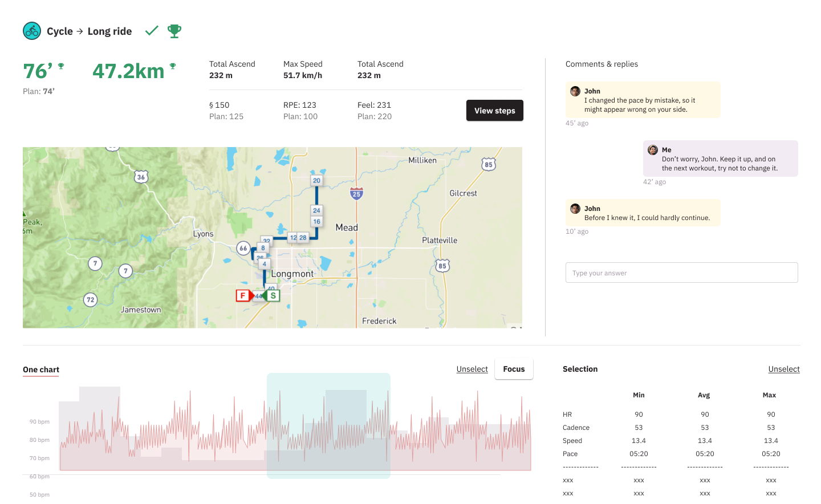Click Unselect link next to Focus
The image size is (821, 504).
(x=472, y=369)
